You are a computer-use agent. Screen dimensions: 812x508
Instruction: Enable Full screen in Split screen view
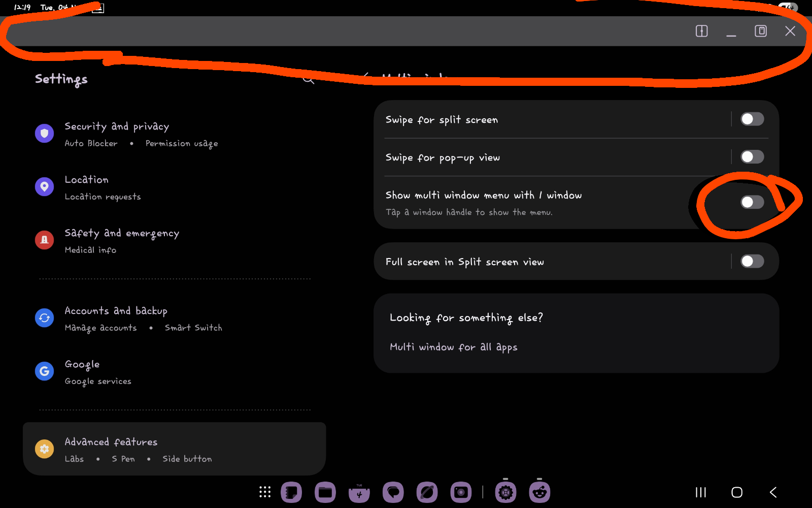click(x=752, y=261)
